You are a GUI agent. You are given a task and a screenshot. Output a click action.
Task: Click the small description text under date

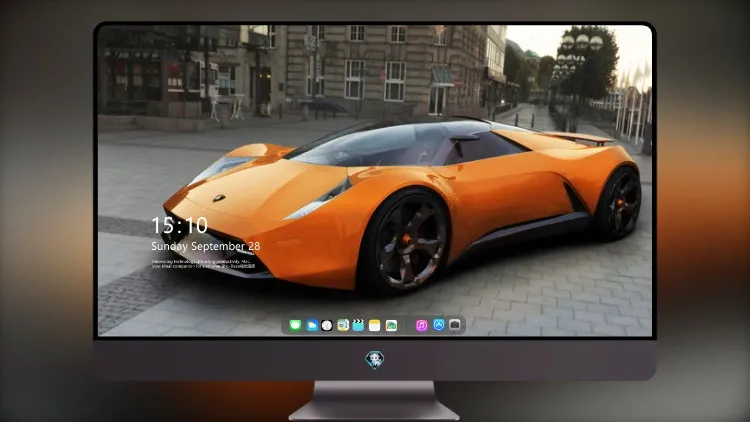coord(203,264)
